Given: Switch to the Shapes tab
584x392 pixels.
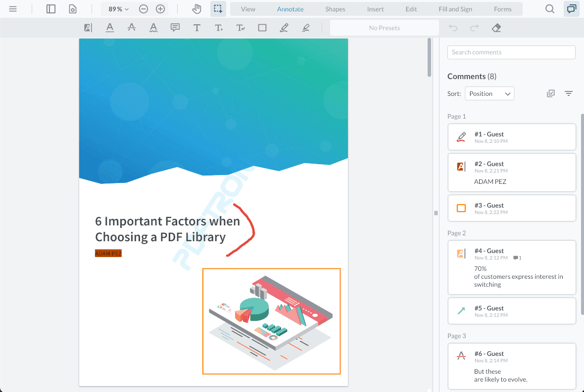Looking at the screenshot, I should [x=335, y=9].
